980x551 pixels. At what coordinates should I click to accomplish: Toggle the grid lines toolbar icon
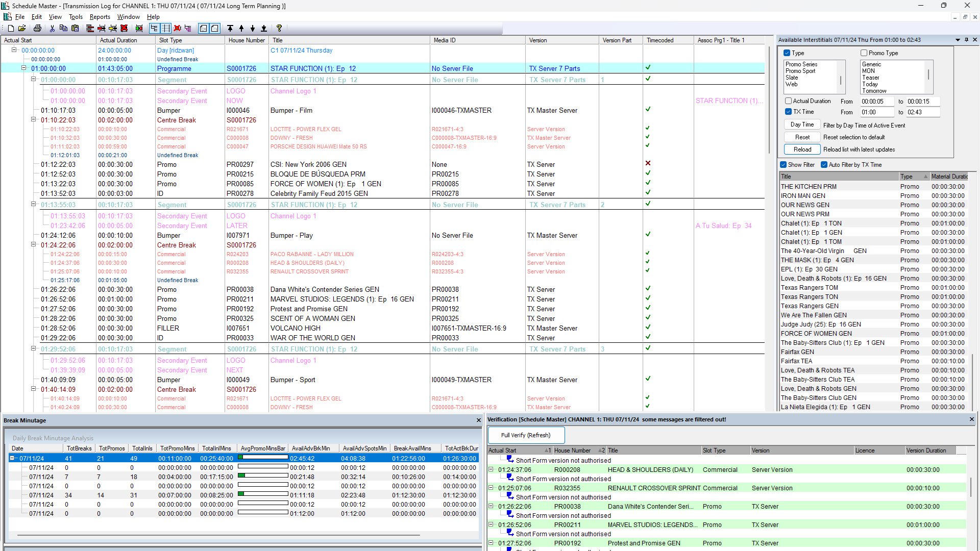(165, 29)
